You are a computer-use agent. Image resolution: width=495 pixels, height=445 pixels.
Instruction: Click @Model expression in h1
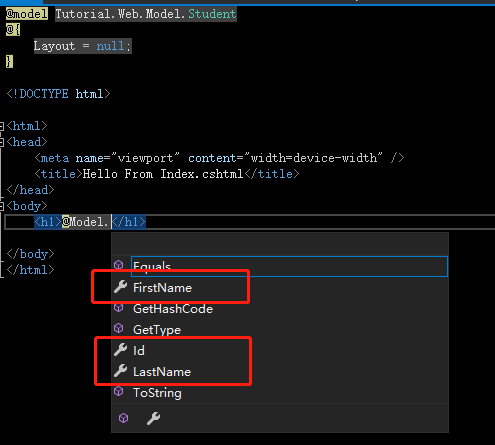click(x=85, y=222)
